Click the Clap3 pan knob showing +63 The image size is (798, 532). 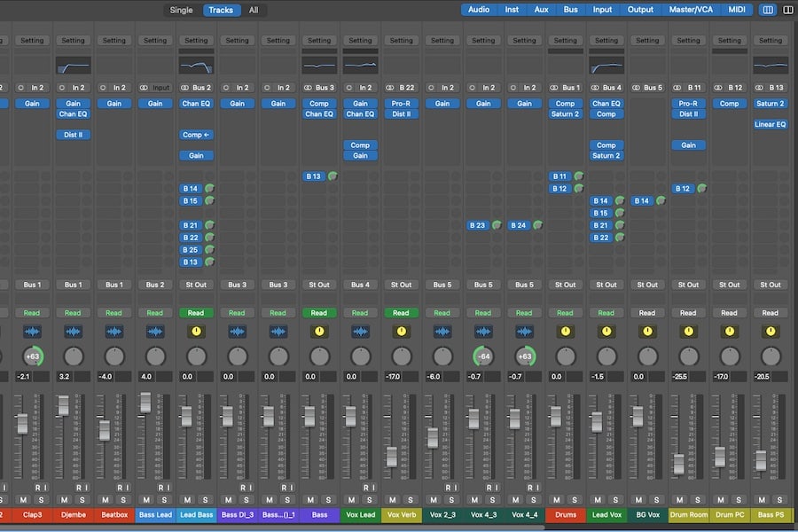point(32,356)
